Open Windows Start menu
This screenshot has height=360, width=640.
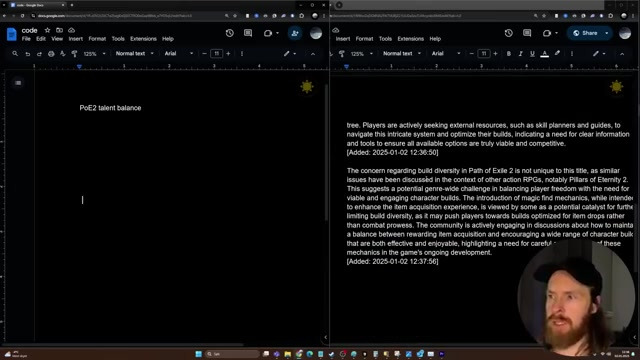[198, 354]
